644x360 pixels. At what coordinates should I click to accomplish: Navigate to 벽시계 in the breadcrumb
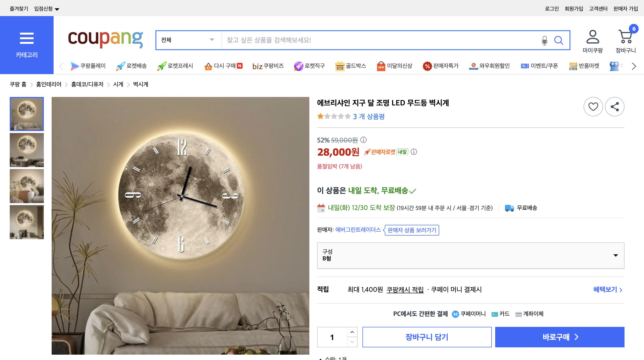pos(140,85)
